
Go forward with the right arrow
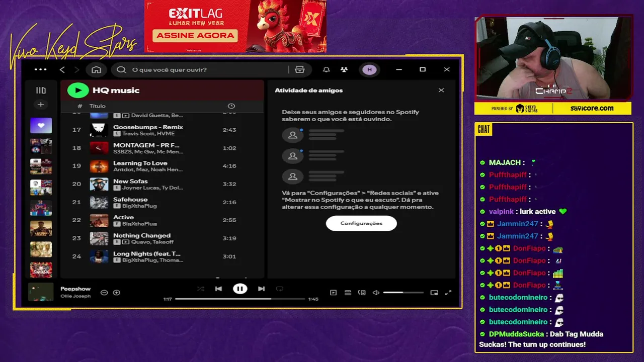tap(76, 69)
